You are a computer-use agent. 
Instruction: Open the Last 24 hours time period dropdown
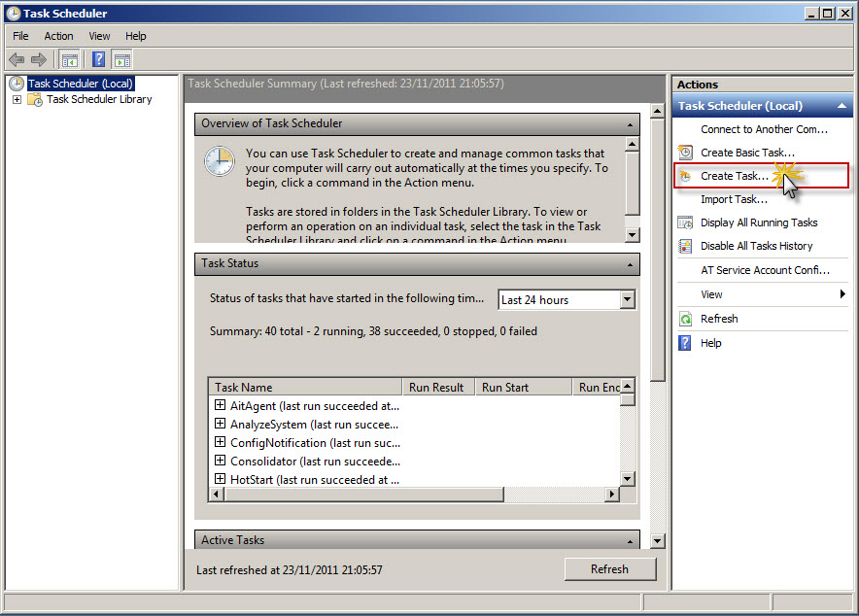(628, 299)
